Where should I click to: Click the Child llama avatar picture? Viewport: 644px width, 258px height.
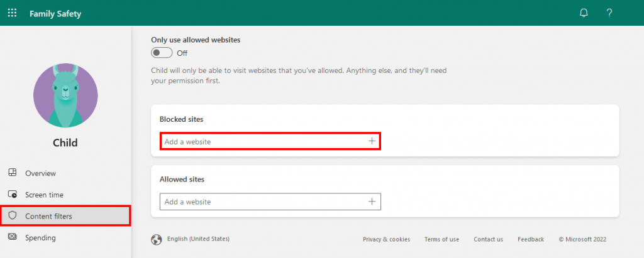click(65, 95)
